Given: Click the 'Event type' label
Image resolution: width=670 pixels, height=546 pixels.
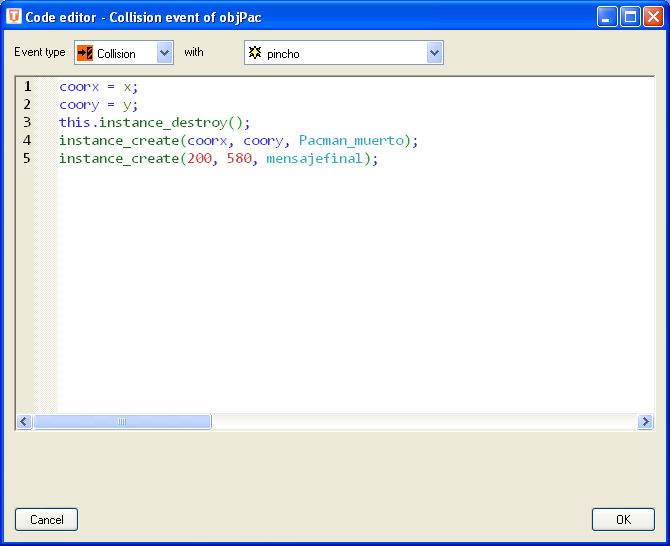Looking at the screenshot, I should click(40, 52).
